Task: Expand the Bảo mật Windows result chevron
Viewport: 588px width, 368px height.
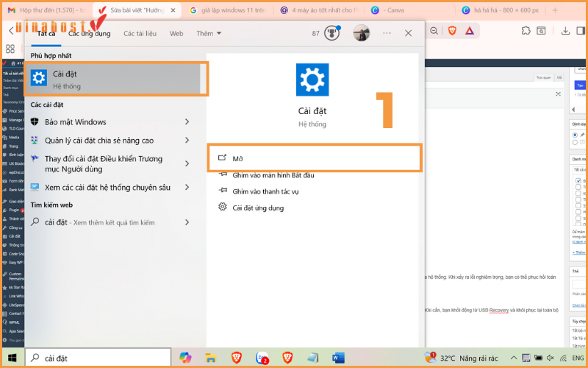Action: [187, 122]
